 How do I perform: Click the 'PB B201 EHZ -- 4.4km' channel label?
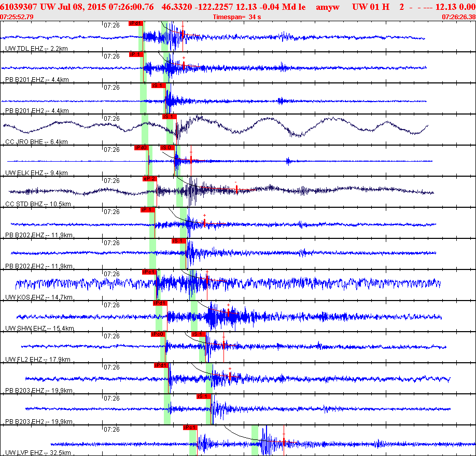click(37, 80)
